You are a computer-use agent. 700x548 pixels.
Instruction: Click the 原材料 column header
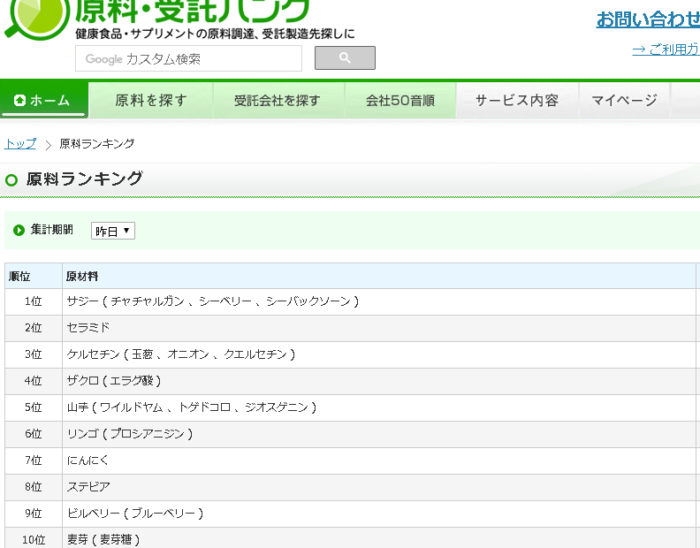[x=82, y=276]
